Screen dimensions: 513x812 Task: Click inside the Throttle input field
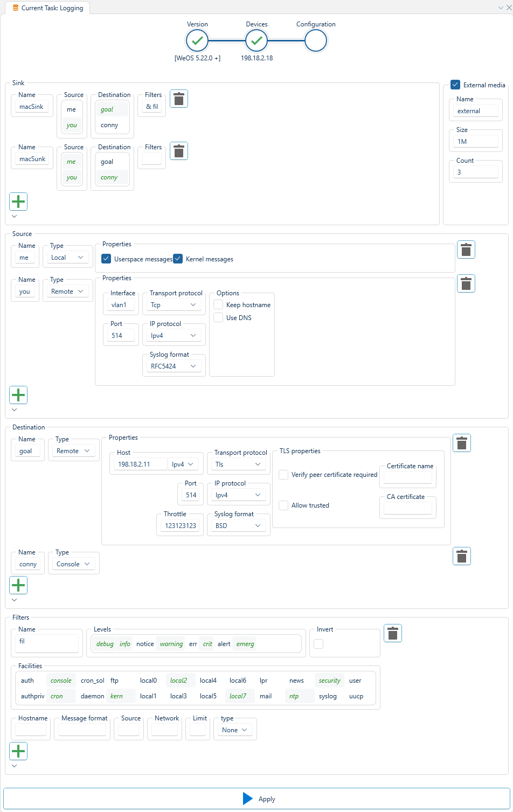tap(179, 524)
